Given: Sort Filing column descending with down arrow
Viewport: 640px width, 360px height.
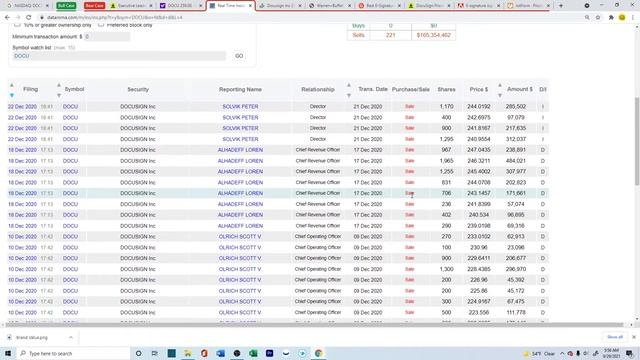Looking at the screenshot, I should (12, 95).
